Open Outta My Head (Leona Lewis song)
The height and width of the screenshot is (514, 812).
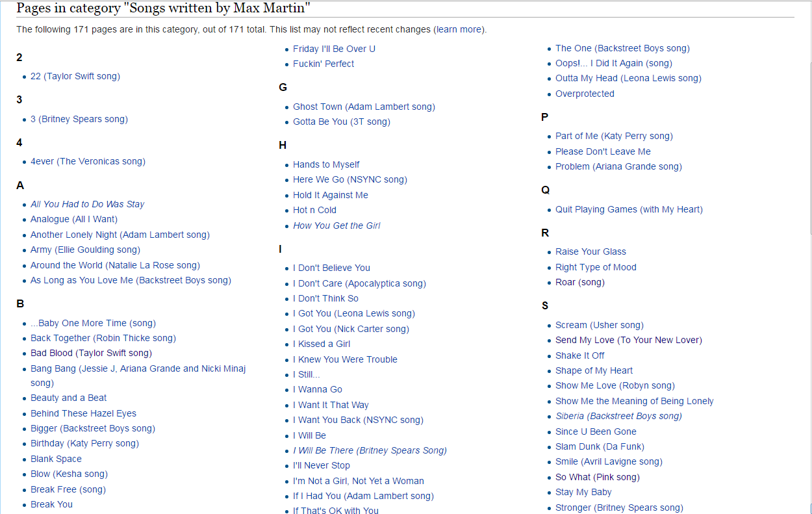[x=628, y=78]
